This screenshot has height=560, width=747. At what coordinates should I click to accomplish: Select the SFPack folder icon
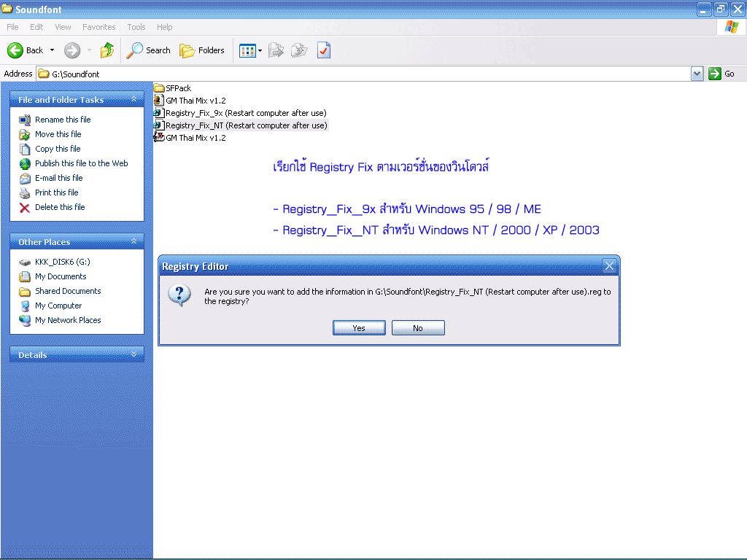159,88
